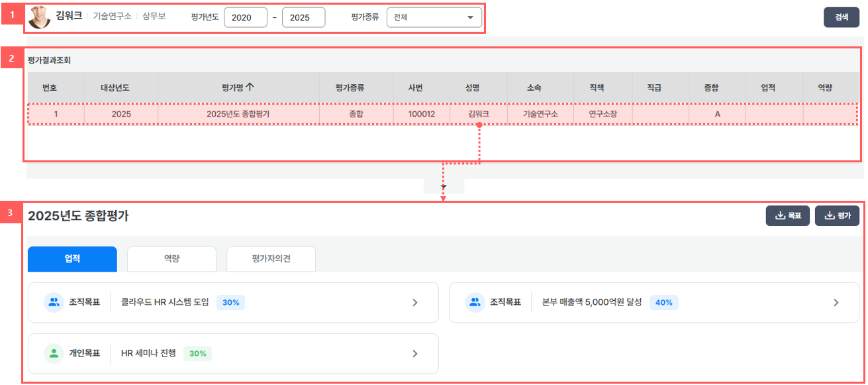Click the 40% badge beside 본부 매출액 goal
This screenshot has width=868, height=385.
(x=664, y=302)
